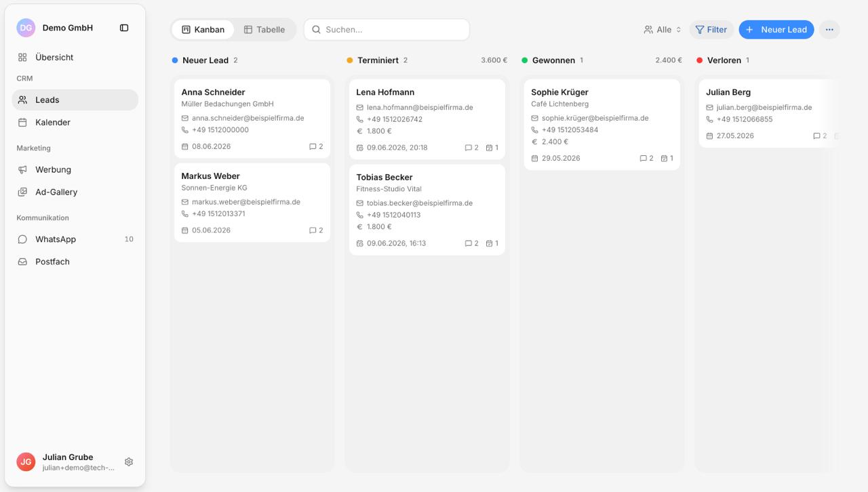The height and width of the screenshot is (492, 868).
Task: Click the magnifier icon in the search box
Action: (317, 30)
